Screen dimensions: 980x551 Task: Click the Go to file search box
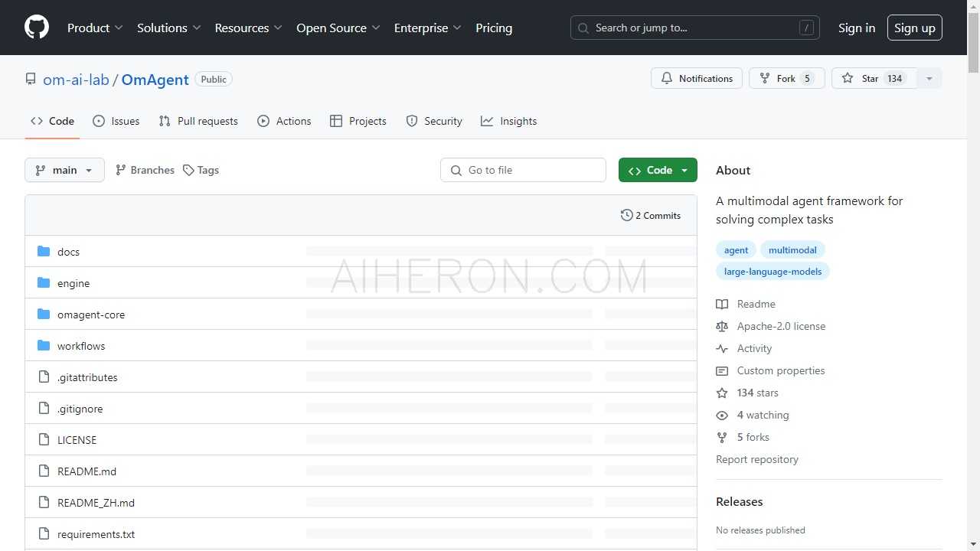[x=523, y=170]
